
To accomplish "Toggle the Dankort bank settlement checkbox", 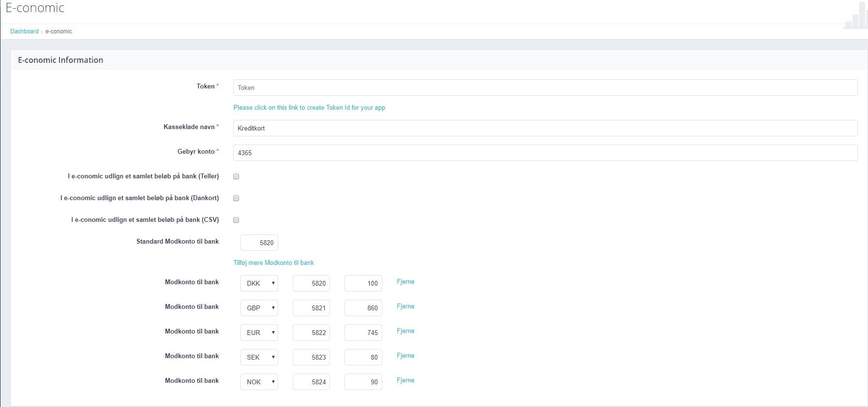I will point(236,198).
